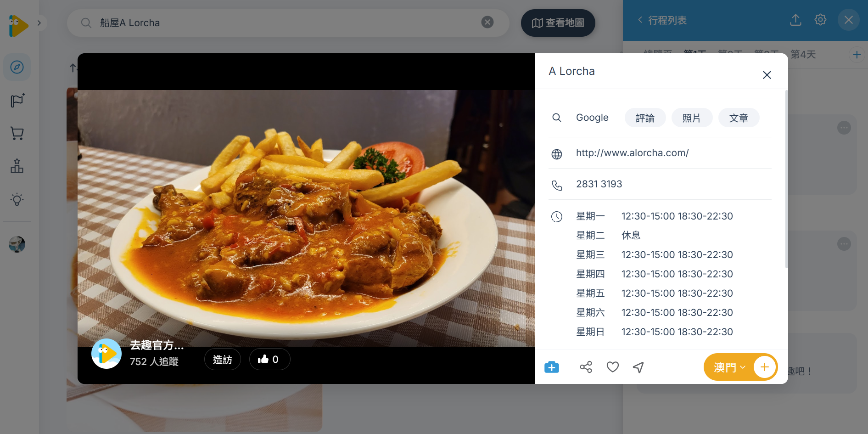Expand the sidebar with the chevron arrow

(x=39, y=23)
